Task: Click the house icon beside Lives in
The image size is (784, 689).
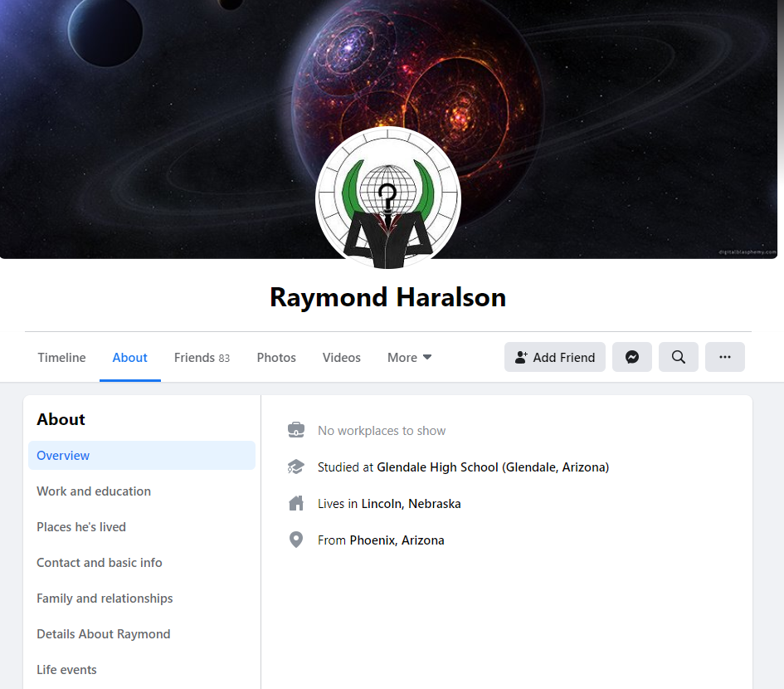Action: pyautogui.click(x=296, y=503)
